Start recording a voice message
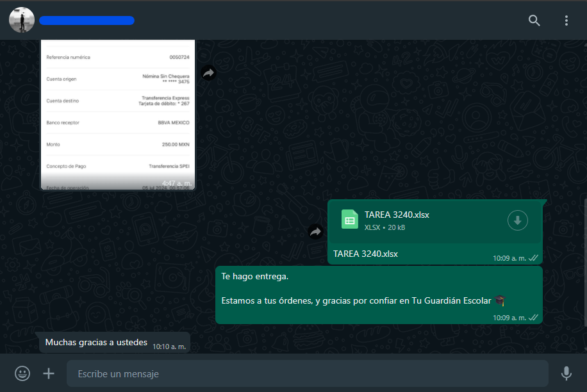 coord(566,373)
